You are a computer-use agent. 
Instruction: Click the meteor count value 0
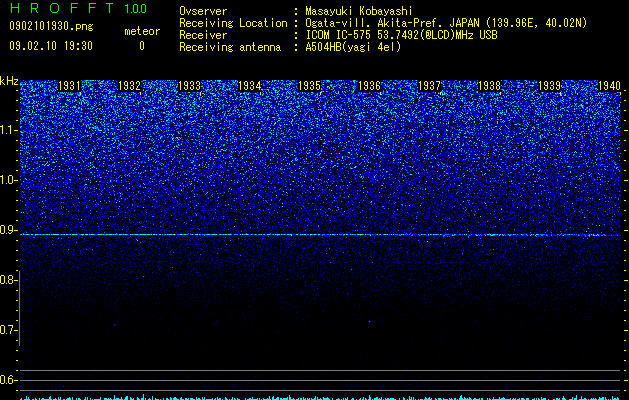pos(142,47)
